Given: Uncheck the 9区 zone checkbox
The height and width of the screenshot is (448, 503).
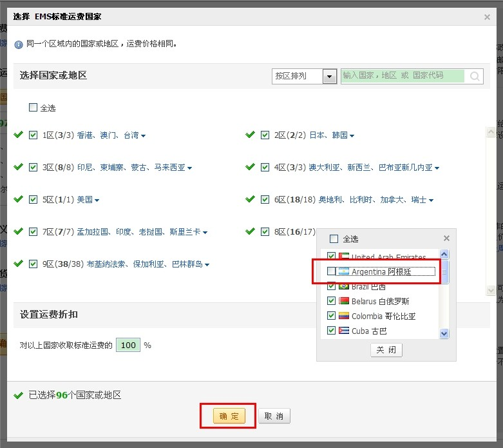Looking at the screenshot, I should 33,264.
